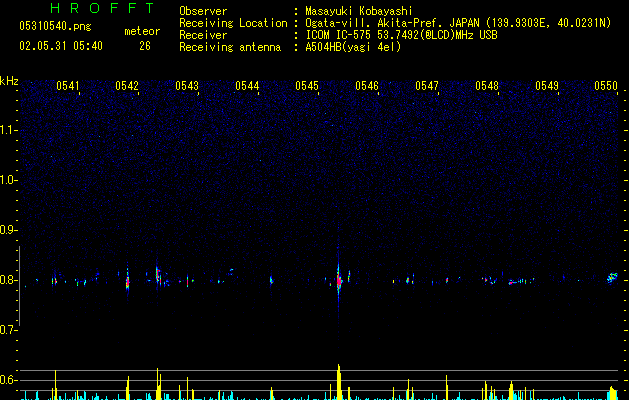Select file name 05310540.png
This screenshot has width=629, height=400.
[55, 26]
